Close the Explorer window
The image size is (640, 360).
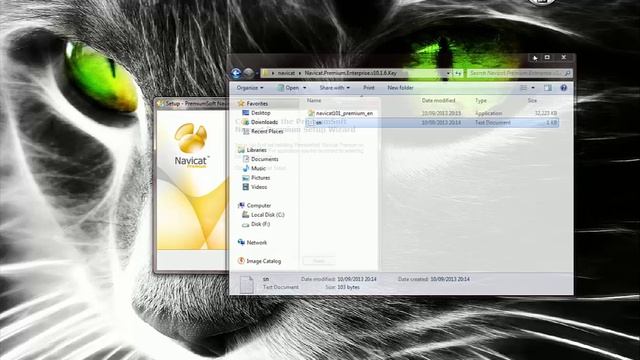click(564, 58)
